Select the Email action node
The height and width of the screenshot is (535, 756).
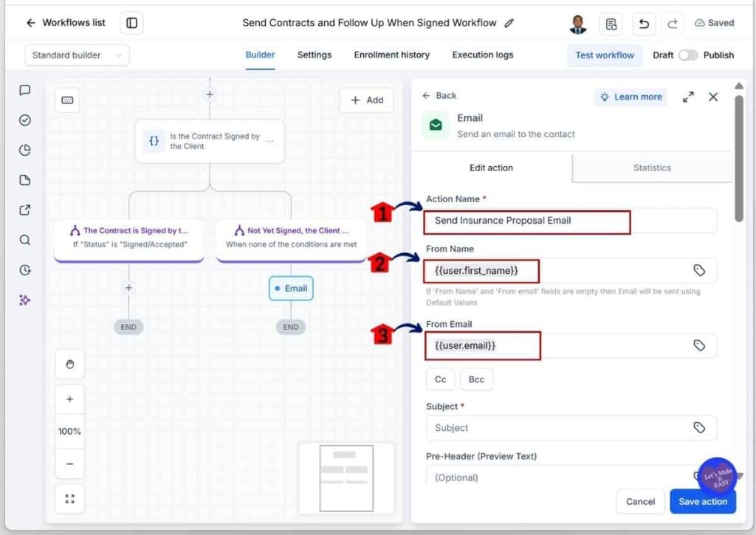coord(291,289)
